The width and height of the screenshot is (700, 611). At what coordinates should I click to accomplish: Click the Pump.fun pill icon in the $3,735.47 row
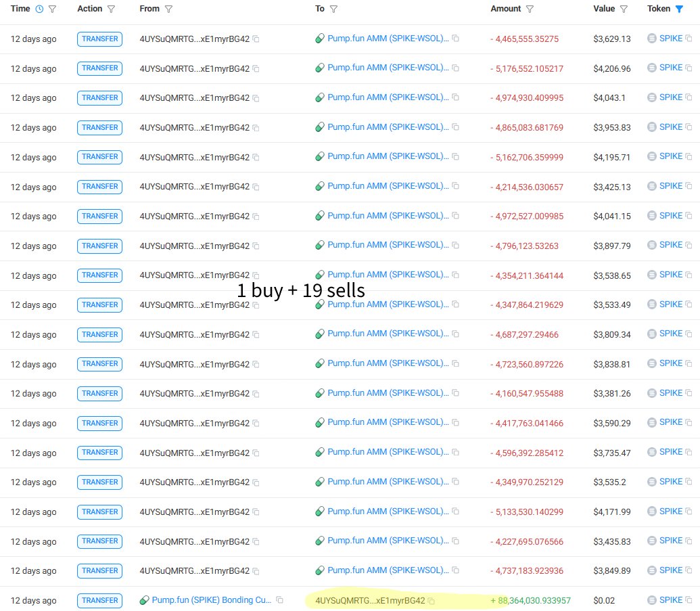pos(320,453)
